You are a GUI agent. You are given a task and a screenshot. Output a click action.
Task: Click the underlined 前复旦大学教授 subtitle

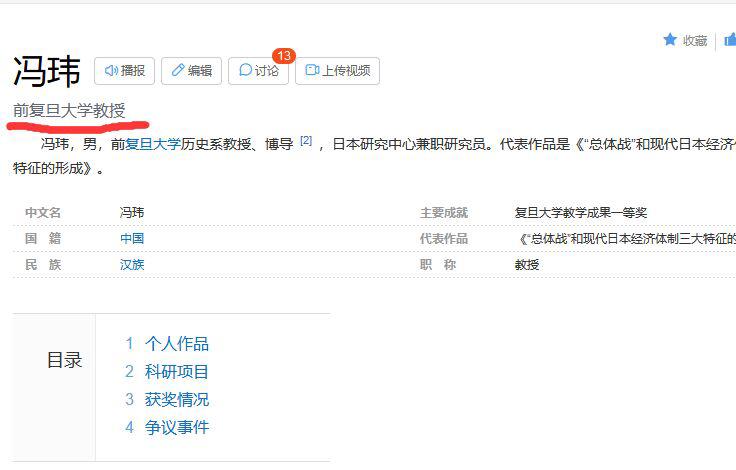69,110
